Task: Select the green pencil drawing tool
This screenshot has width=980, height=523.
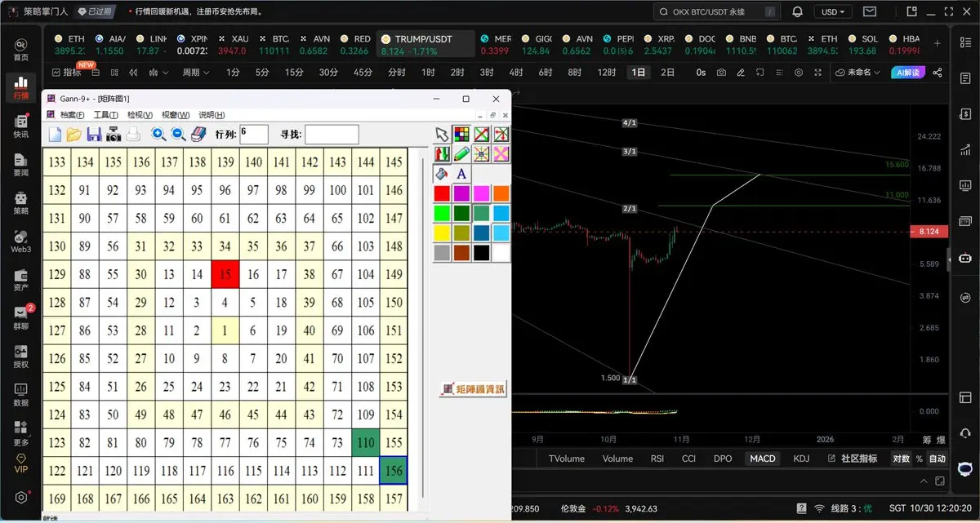Action: point(461,153)
